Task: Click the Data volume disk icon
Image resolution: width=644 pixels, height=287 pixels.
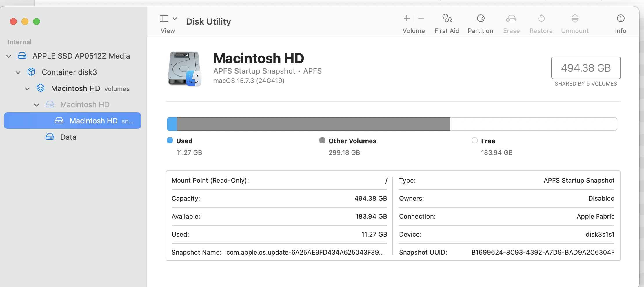Action: tap(50, 137)
